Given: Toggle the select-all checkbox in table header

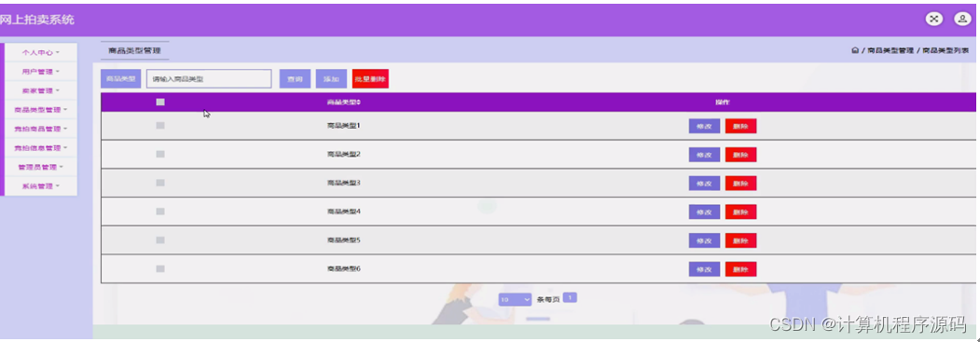Looking at the screenshot, I should tap(160, 102).
